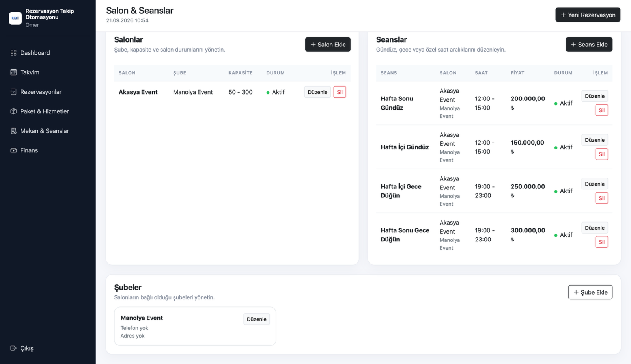Delete the Akasya Event salon row
The image size is (631, 364).
tap(340, 92)
